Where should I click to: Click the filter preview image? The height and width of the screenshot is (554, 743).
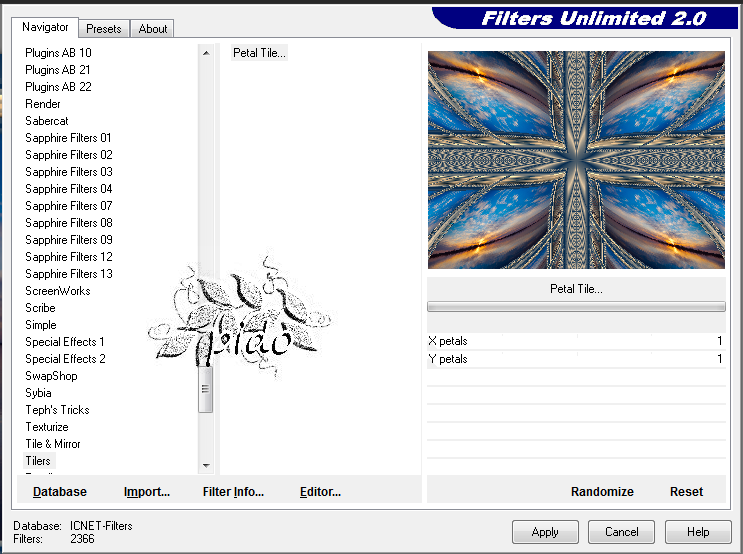tap(576, 160)
